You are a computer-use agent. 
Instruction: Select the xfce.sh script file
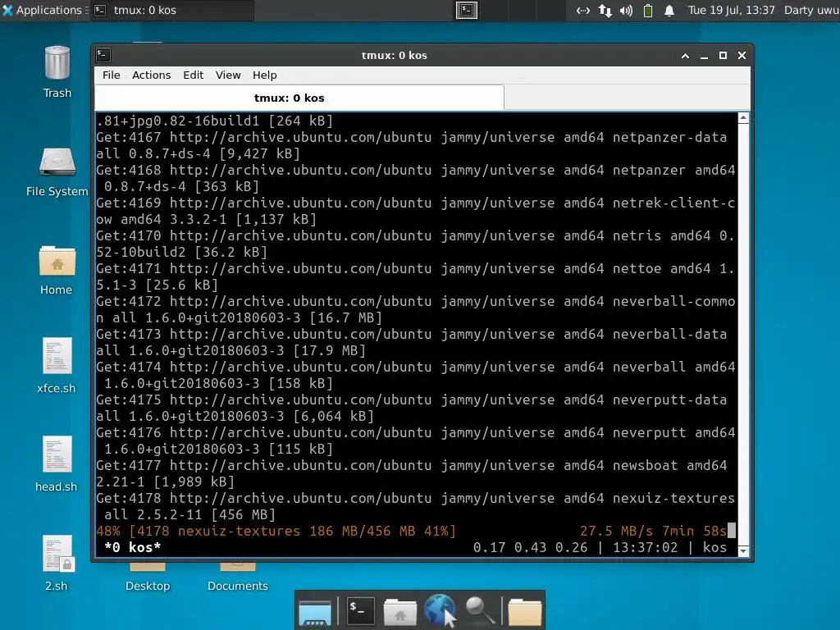[57, 356]
